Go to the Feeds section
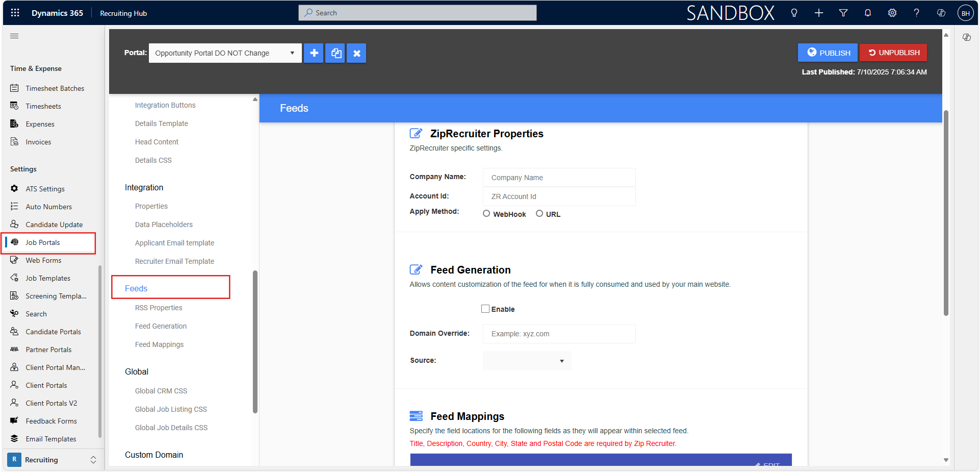980x472 pixels. click(x=136, y=288)
